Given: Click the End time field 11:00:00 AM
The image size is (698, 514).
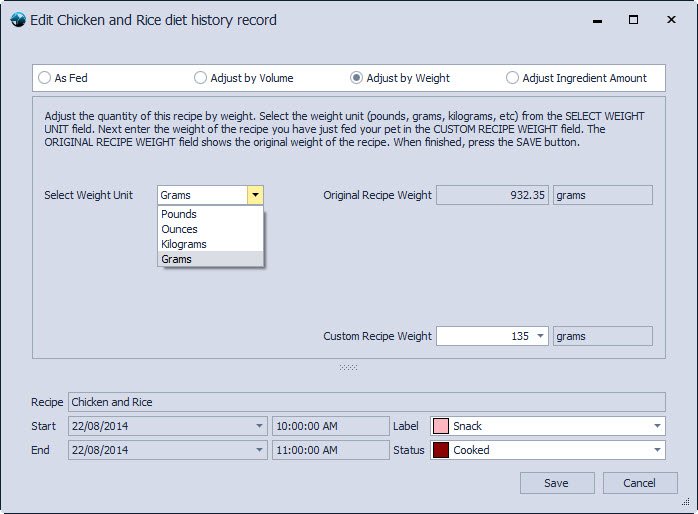Looking at the screenshot, I should (x=329, y=450).
